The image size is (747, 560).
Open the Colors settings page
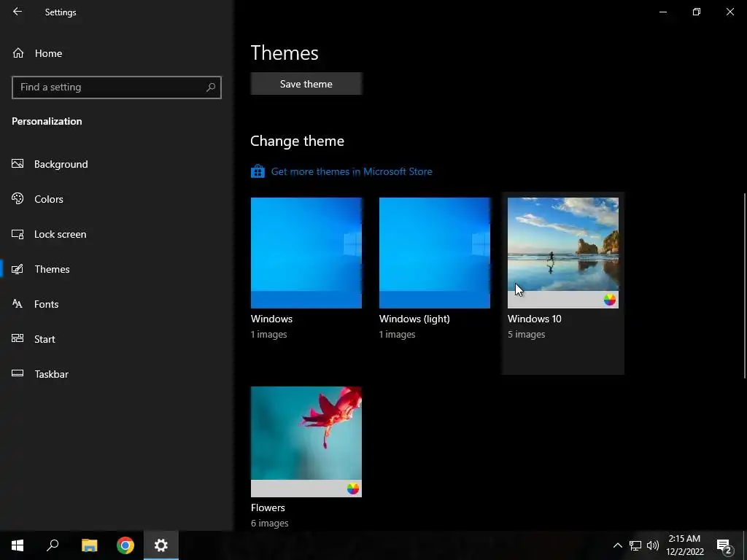coord(116,199)
